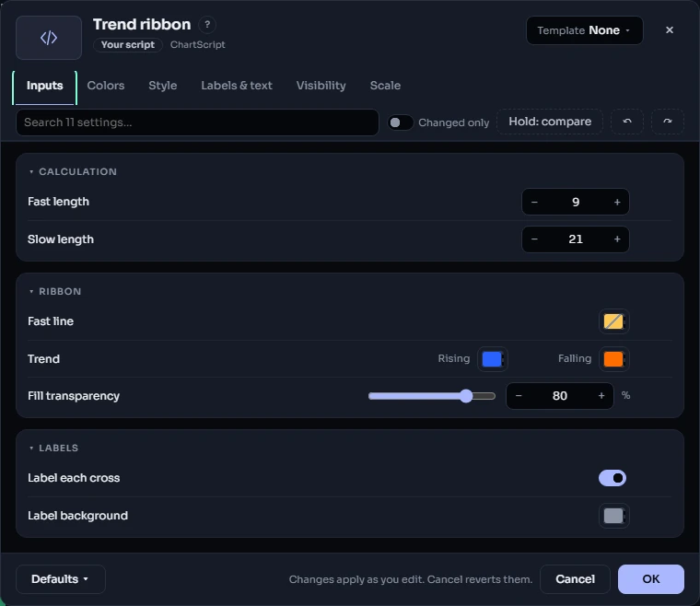Toggle the Changed only switch
Viewport: 700px width, 606px height.
(x=400, y=122)
